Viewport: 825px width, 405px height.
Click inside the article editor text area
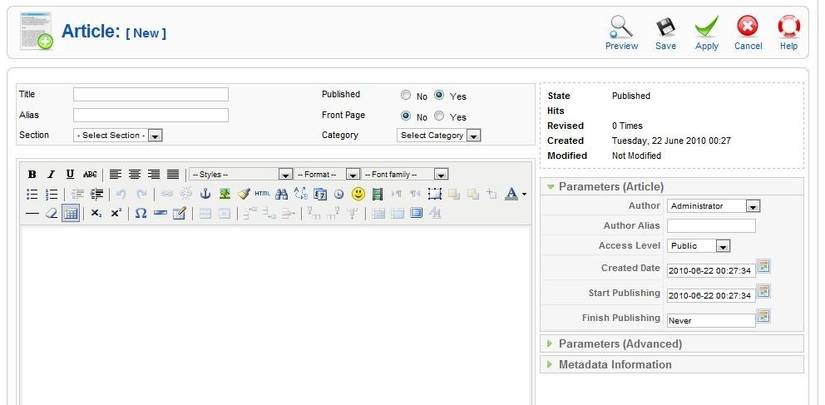(275, 315)
